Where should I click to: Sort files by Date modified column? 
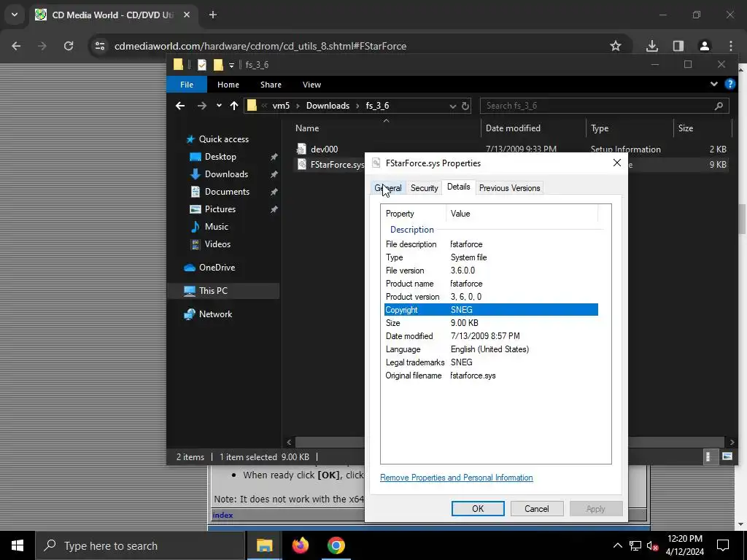point(513,128)
